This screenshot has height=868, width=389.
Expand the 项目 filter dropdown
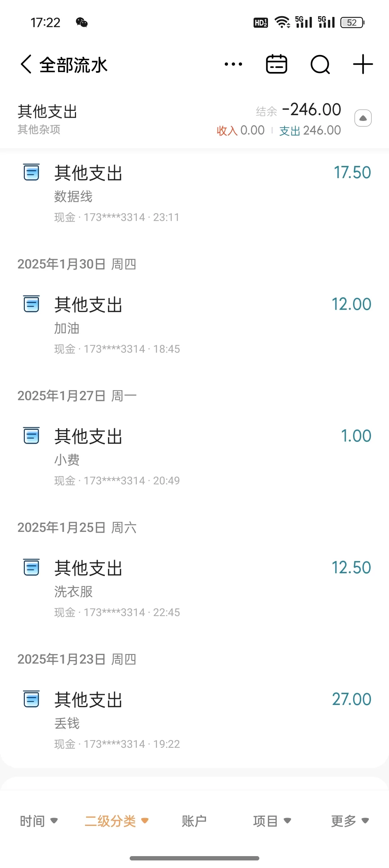coord(272,821)
